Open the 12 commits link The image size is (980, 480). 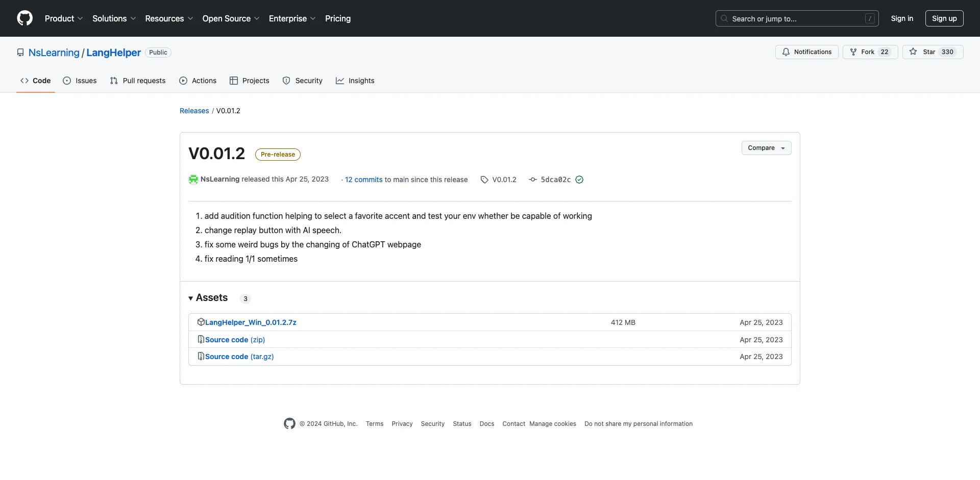(x=364, y=180)
